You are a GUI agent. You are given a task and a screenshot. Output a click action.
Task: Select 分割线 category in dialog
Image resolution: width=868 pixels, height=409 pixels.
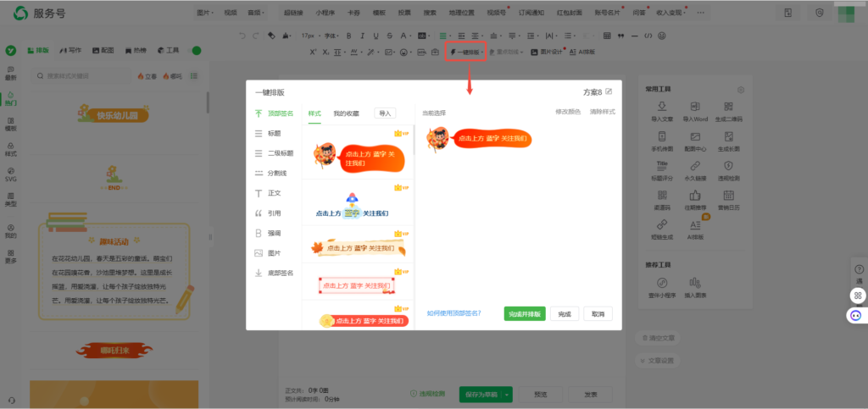pyautogui.click(x=271, y=173)
